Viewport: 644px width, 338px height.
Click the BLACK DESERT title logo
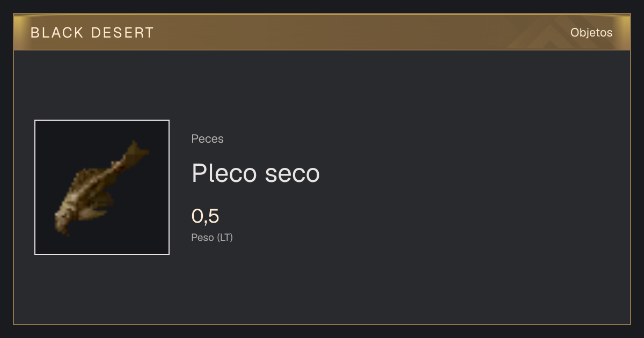[x=92, y=33]
